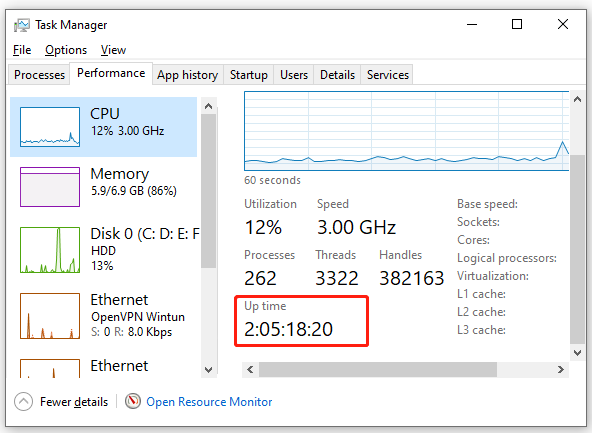Image resolution: width=592 pixels, height=433 pixels.
Task: Click the Virtualization label
Action: (x=493, y=276)
